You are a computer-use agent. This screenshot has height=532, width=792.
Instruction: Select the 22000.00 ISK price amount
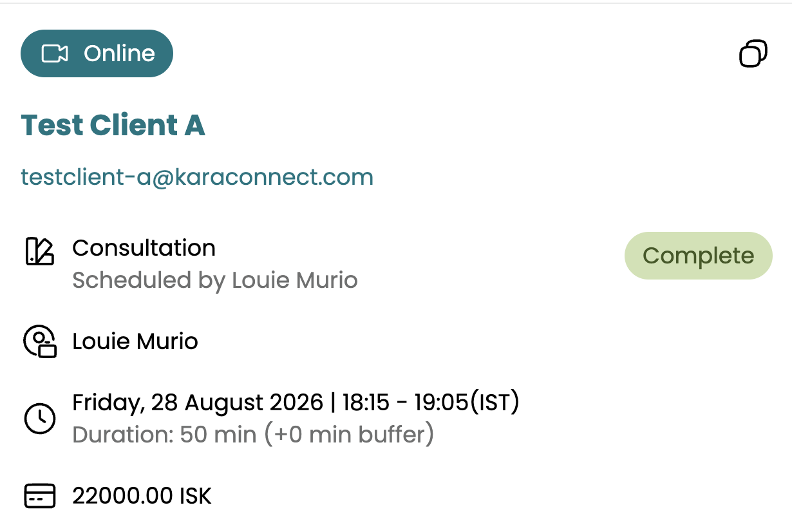coord(142,496)
